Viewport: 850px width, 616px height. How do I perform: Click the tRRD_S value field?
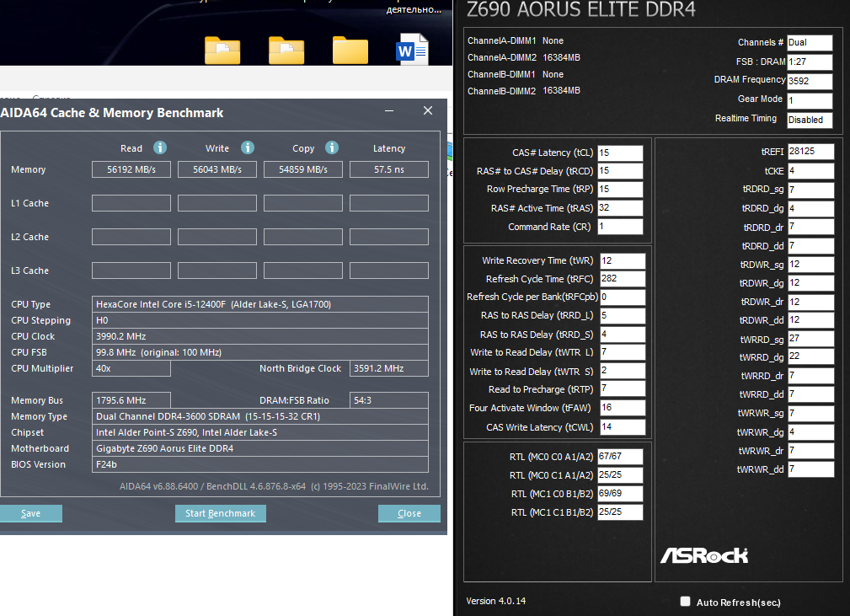point(623,334)
